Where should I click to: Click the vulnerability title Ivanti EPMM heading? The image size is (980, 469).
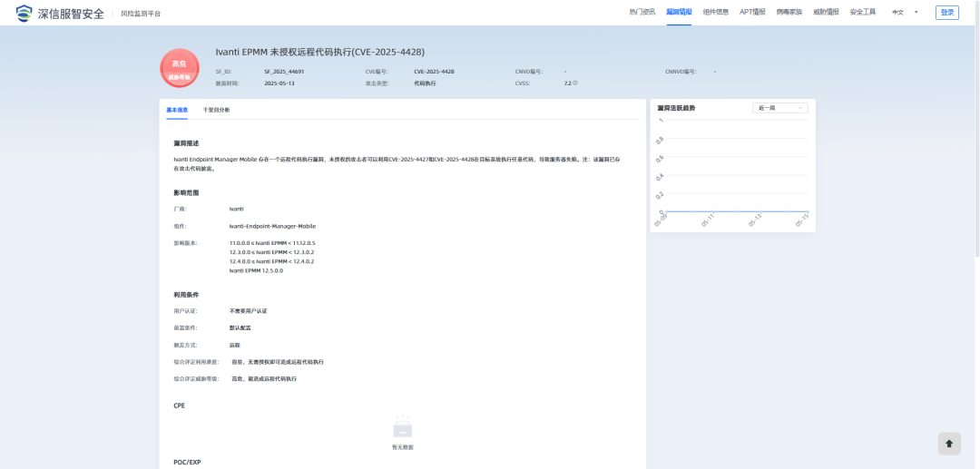(320, 52)
